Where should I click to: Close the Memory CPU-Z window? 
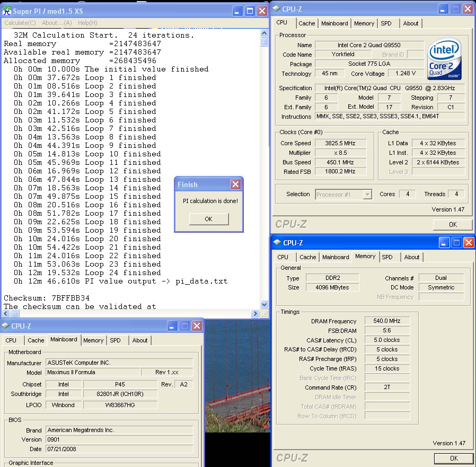pos(469,243)
